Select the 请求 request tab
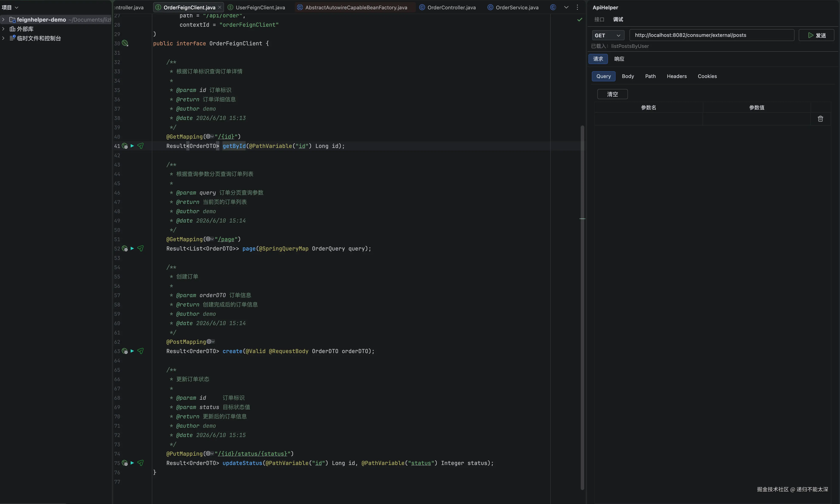This screenshot has width=840, height=504. pos(598,59)
